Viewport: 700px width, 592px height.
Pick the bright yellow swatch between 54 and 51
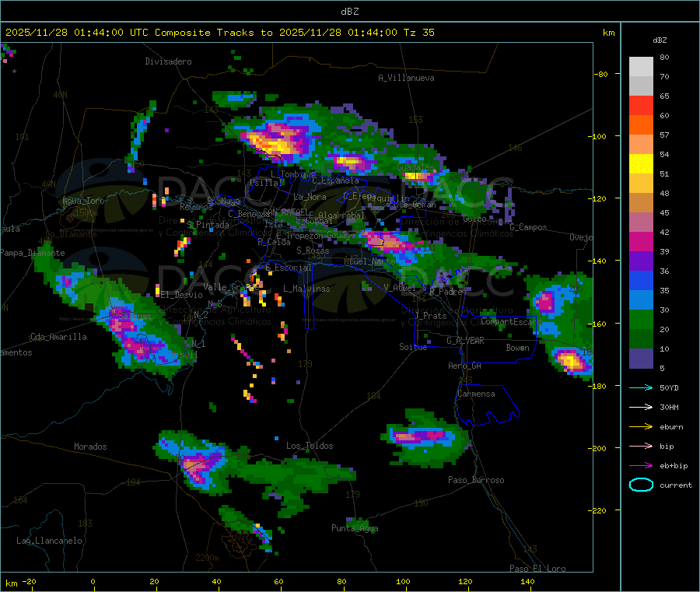point(641,164)
